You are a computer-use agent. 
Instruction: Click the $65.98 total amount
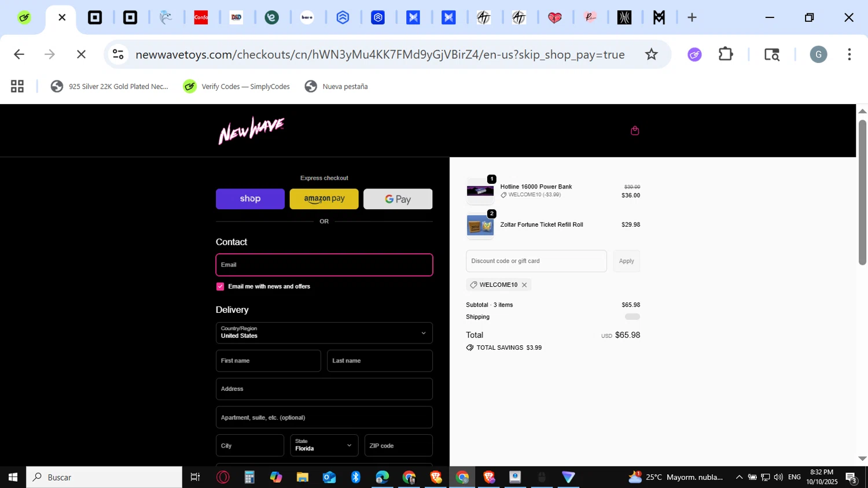pos(627,335)
